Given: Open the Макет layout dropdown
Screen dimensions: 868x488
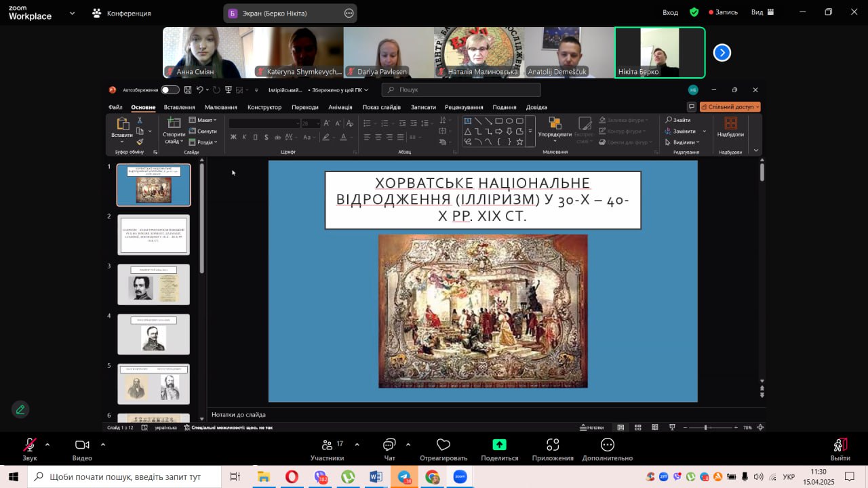Looking at the screenshot, I should 203,120.
